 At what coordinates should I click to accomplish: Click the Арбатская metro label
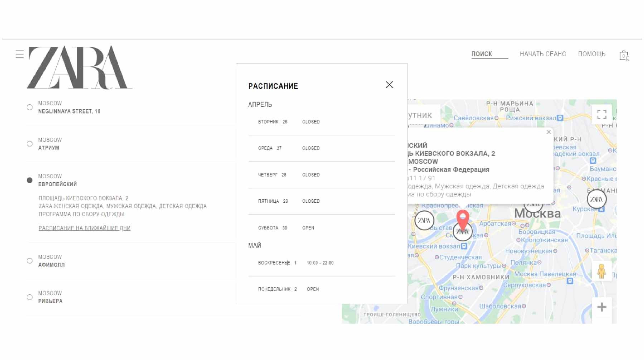pos(495,224)
